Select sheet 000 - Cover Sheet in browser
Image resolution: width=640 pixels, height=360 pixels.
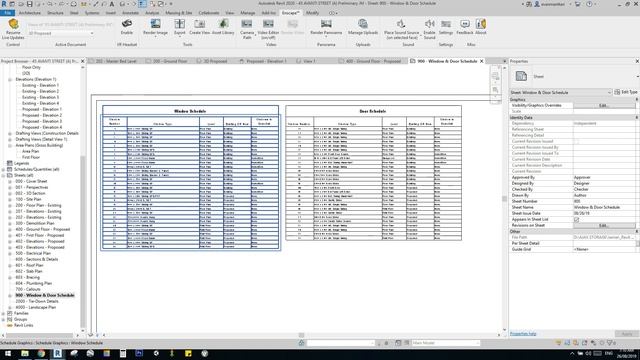[x=31, y=181]
